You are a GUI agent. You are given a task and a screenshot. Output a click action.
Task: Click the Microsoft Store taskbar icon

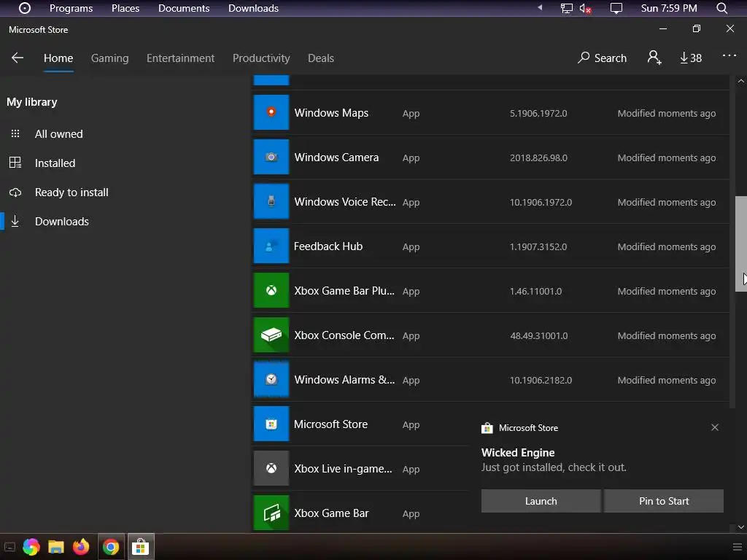click(x=140, y=547)
